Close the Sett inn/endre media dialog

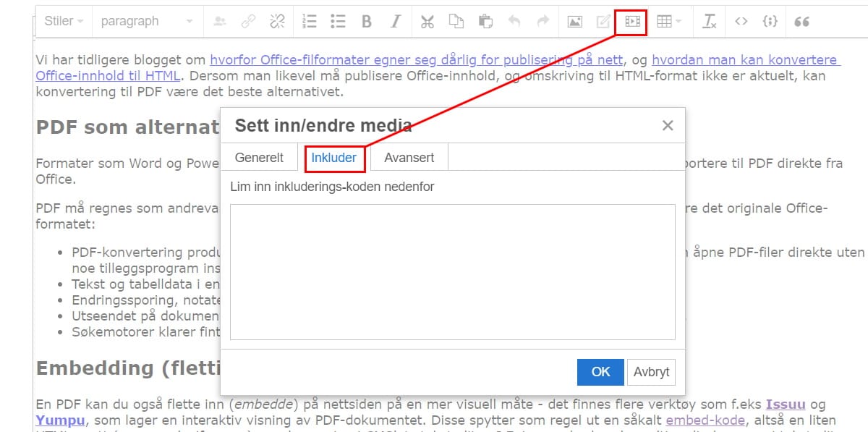pos(668,126)
